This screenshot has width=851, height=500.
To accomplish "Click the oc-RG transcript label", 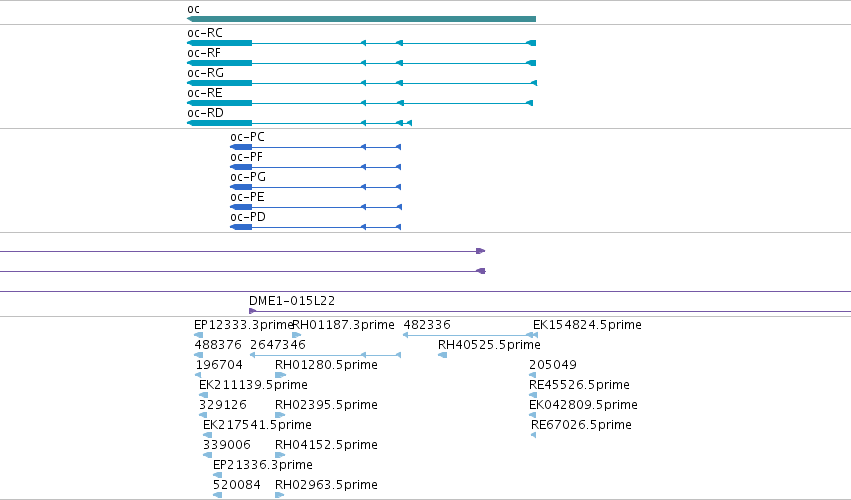I will (205, 73).
